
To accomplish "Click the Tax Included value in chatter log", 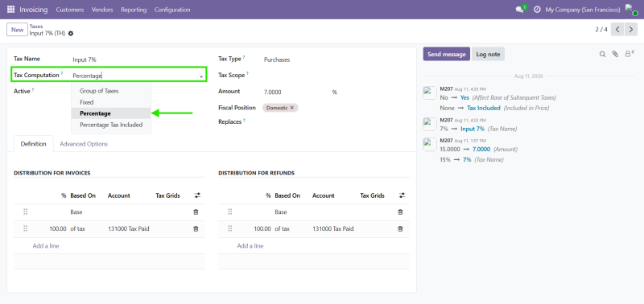I will [484, 108].
